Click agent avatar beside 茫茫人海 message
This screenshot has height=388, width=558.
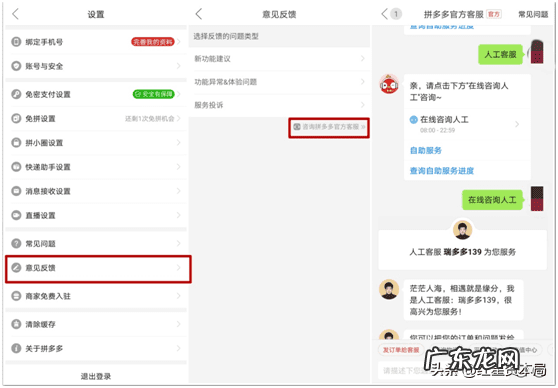pyautogui.click(x=389, y=289)
